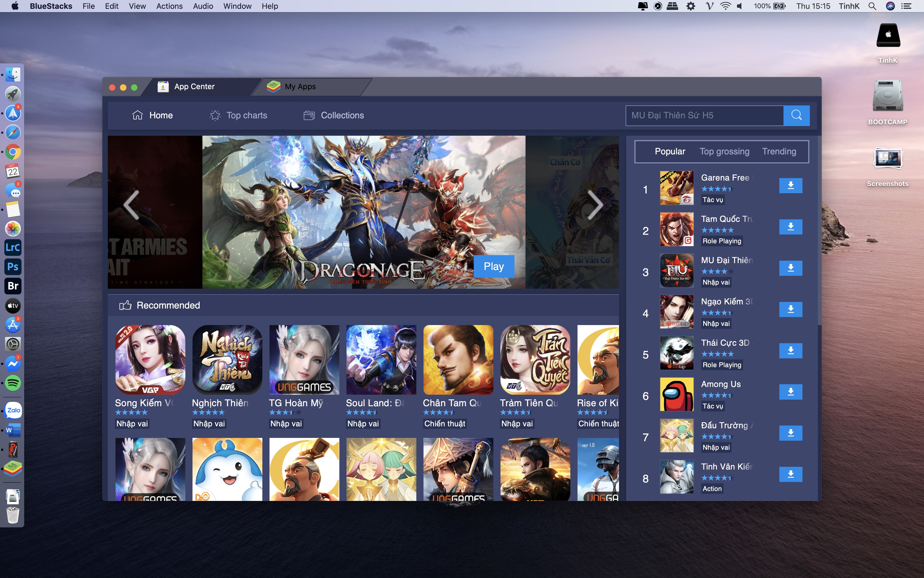
Task: Open Song Kiếm recommended game icon
Action: point(150,360)
